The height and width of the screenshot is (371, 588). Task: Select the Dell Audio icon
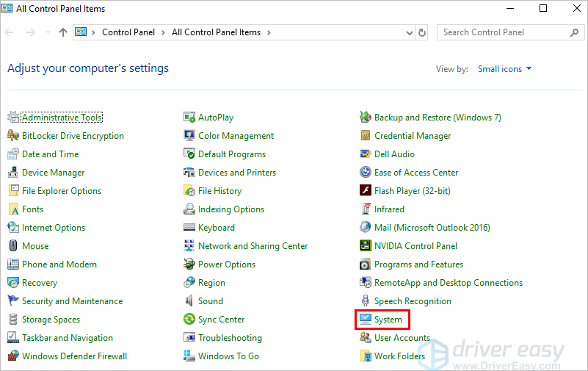(x=366, y=154)
